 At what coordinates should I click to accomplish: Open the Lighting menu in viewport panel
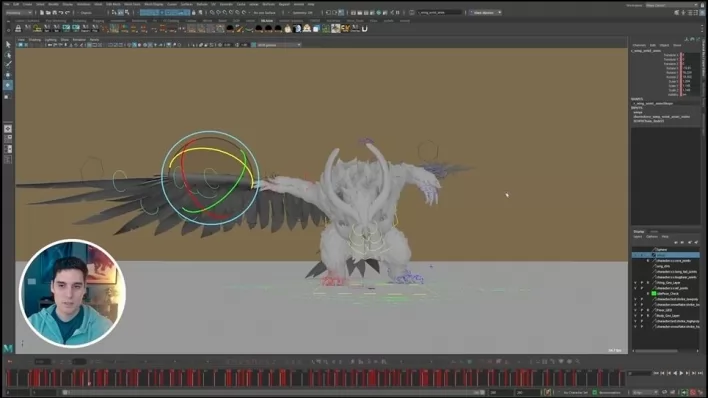50,40
